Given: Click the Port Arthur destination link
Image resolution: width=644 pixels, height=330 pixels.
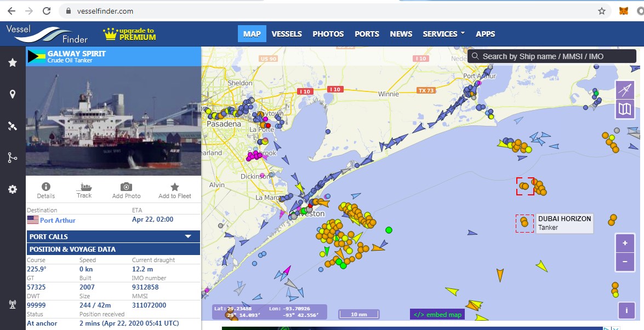Looking at the screenshot, I should coord(58,221).
